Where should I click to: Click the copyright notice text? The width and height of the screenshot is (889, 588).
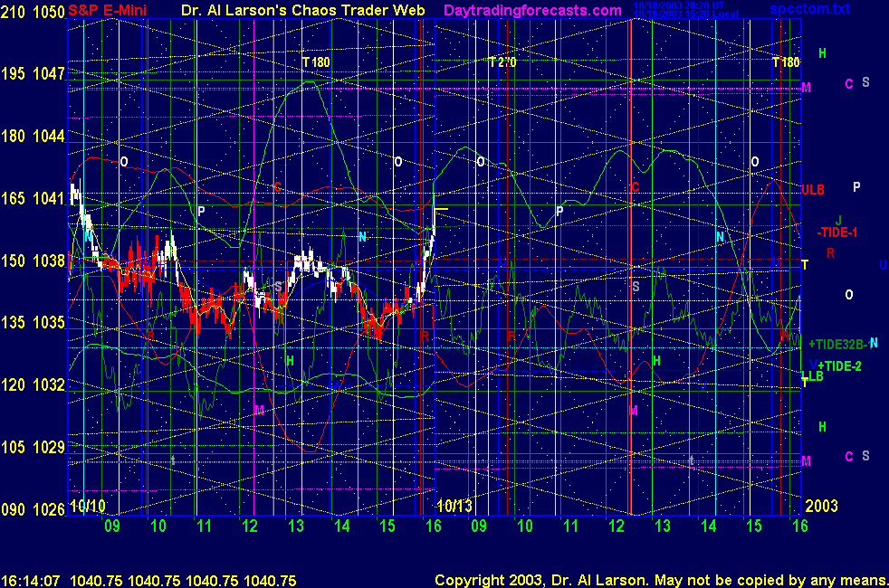pos(662,581)
